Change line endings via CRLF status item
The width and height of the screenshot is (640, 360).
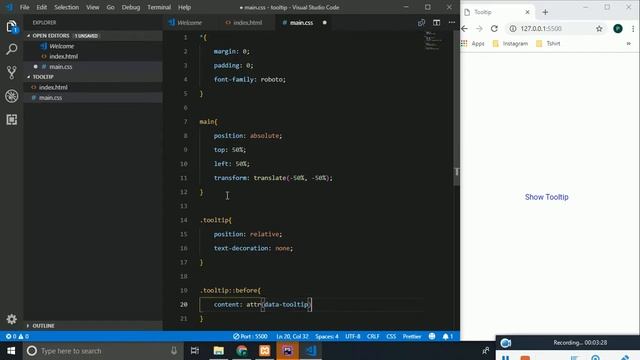(x=373, y=336)
